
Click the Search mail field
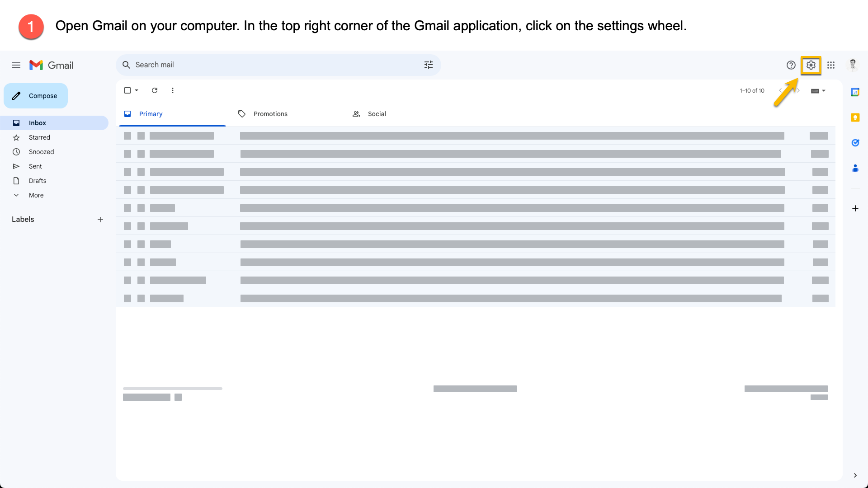coord(271,65)
